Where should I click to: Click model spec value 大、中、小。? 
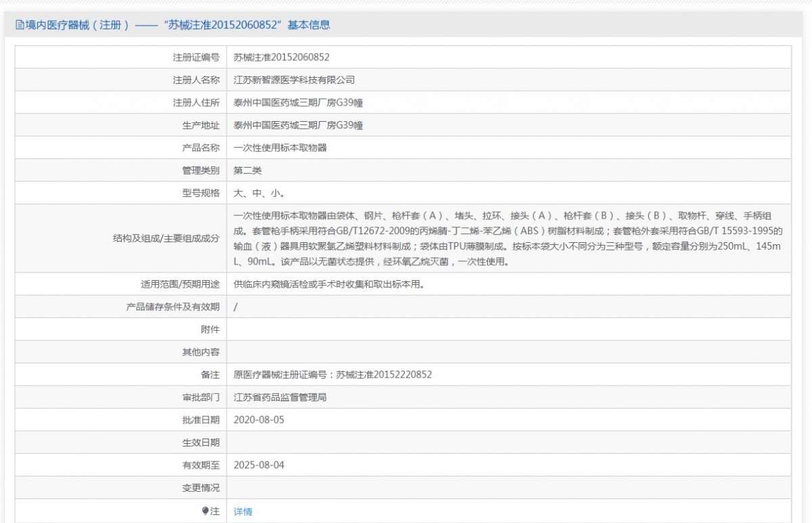[259, 193]
